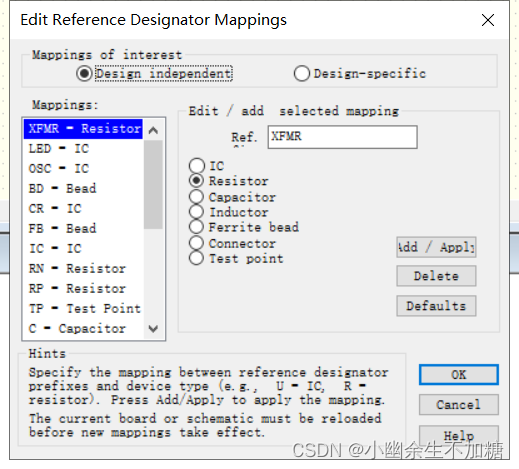Click the Delete mapping button
Viewport: 519px width, 469px height.
pyautogui.click(x=436, y=276)
